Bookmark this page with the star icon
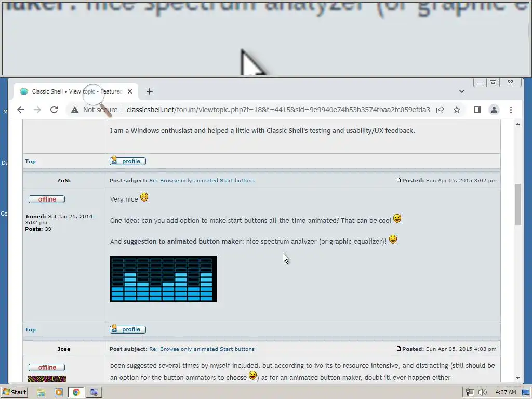The image size is (532, 399). click(x=457, y=110)
